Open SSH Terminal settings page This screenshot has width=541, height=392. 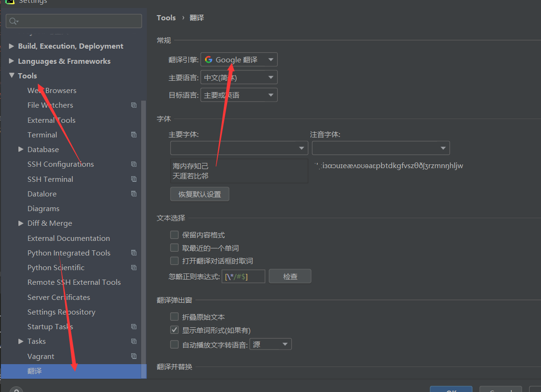50,179
